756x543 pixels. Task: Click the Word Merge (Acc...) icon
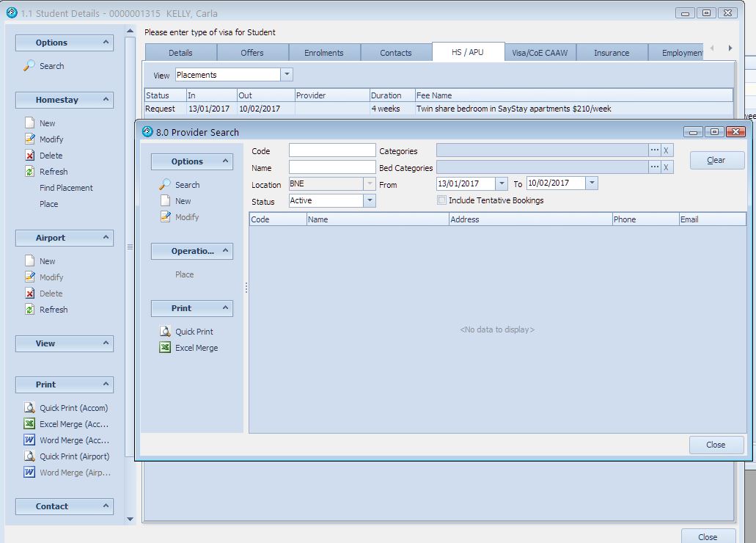pos(30,440)
